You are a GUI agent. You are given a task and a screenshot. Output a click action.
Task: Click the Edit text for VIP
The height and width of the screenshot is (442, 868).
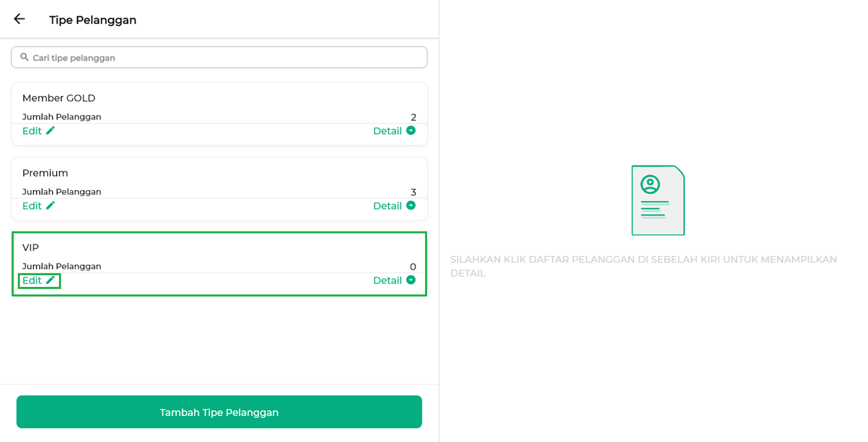click(x=32, y=281)
